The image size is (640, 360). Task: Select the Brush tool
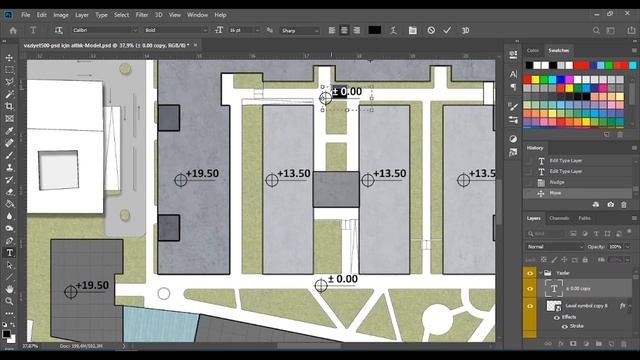(x=9, y=155)
